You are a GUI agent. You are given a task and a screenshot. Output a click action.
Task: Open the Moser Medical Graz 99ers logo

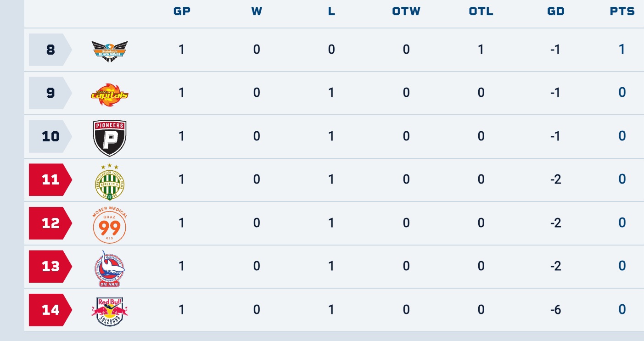[x=110, y=225]
